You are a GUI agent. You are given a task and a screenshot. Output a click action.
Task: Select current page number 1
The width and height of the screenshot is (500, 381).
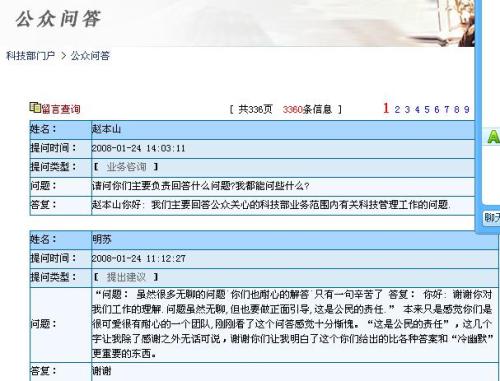tap(386, 108)
